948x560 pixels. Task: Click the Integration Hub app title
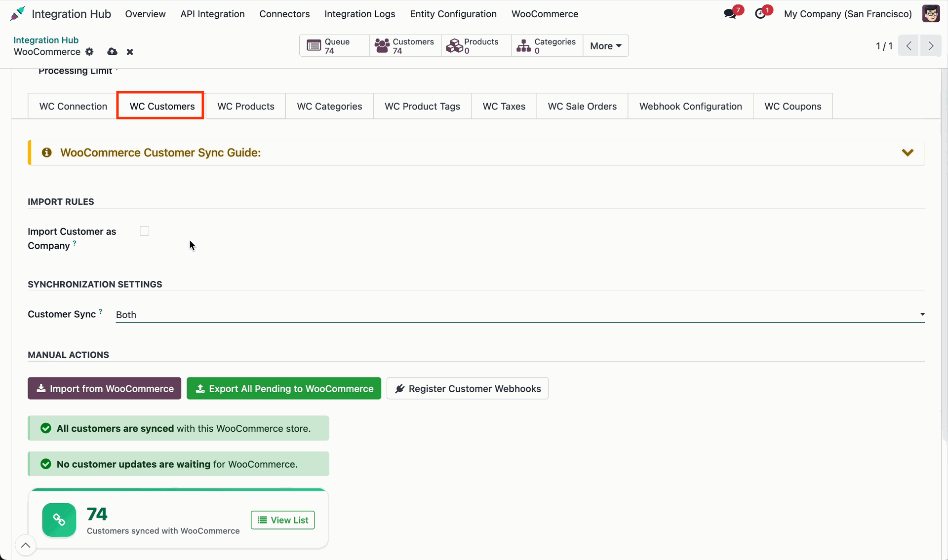tap(71, 14)
